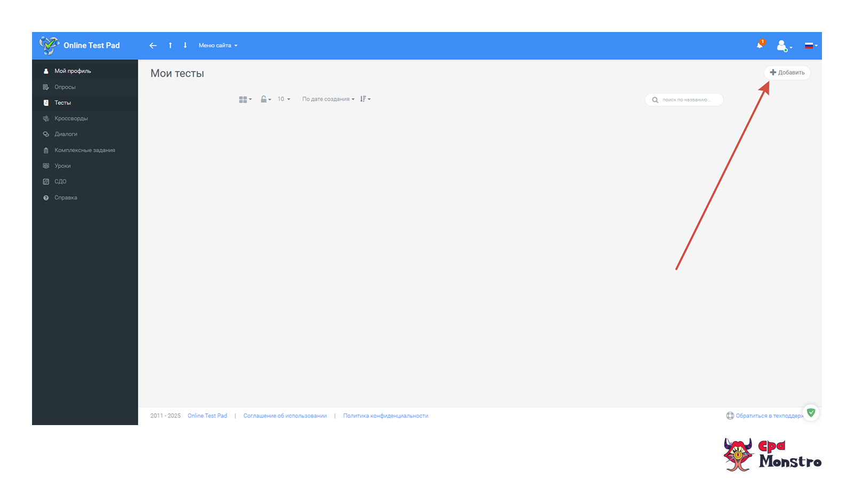Click the Добавить button
Image resolution: width=854 pixels, height=504 pixels.
[787, 73]
